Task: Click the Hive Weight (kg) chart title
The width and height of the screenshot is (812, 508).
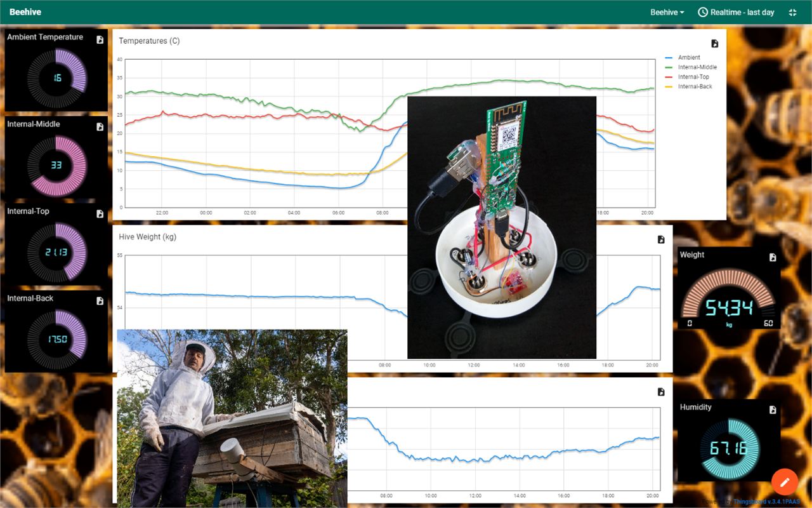Action: 148,237
